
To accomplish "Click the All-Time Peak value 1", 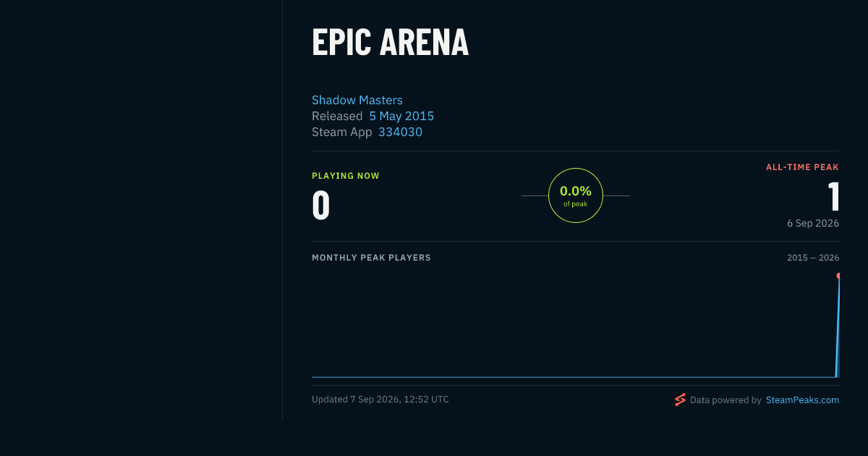I will (833, 196).
